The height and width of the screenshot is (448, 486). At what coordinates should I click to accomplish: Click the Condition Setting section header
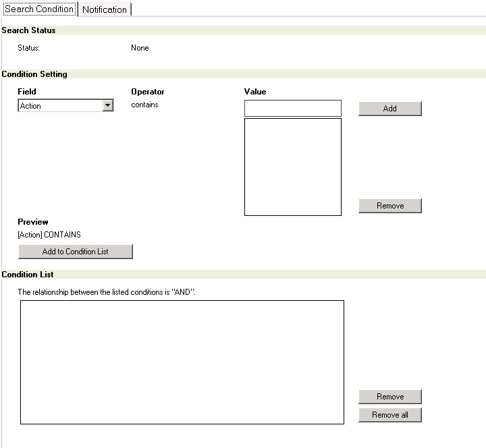click(34, 74)
